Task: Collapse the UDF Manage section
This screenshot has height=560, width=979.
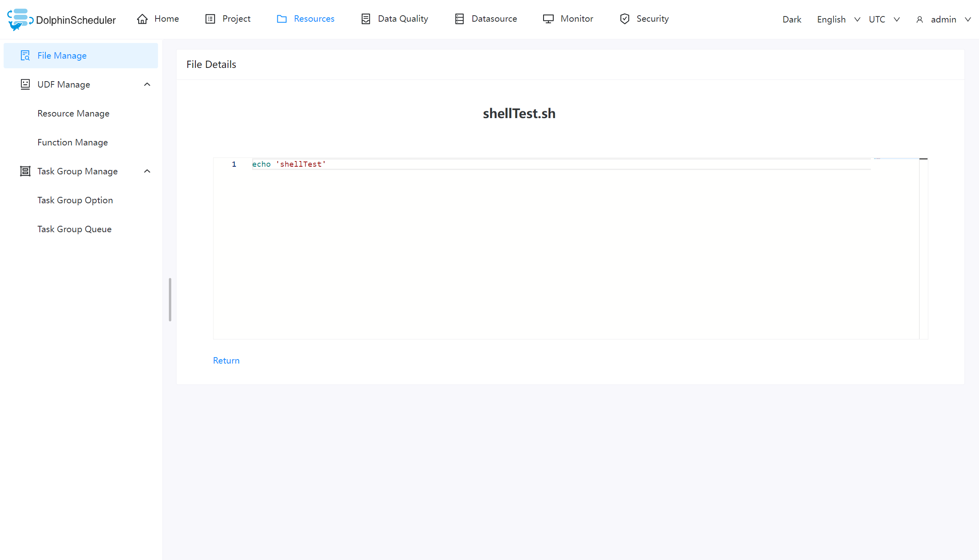Action: point(147,84)
